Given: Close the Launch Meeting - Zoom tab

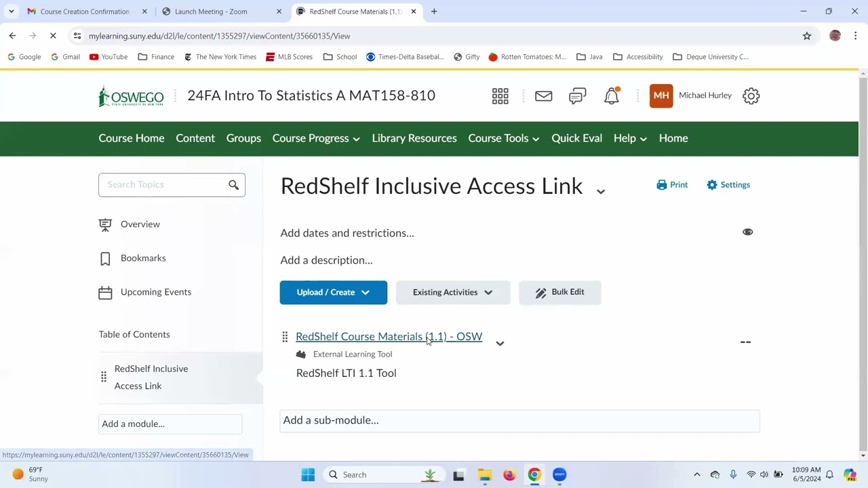Looking at the screenshot, I should point(279,12).
